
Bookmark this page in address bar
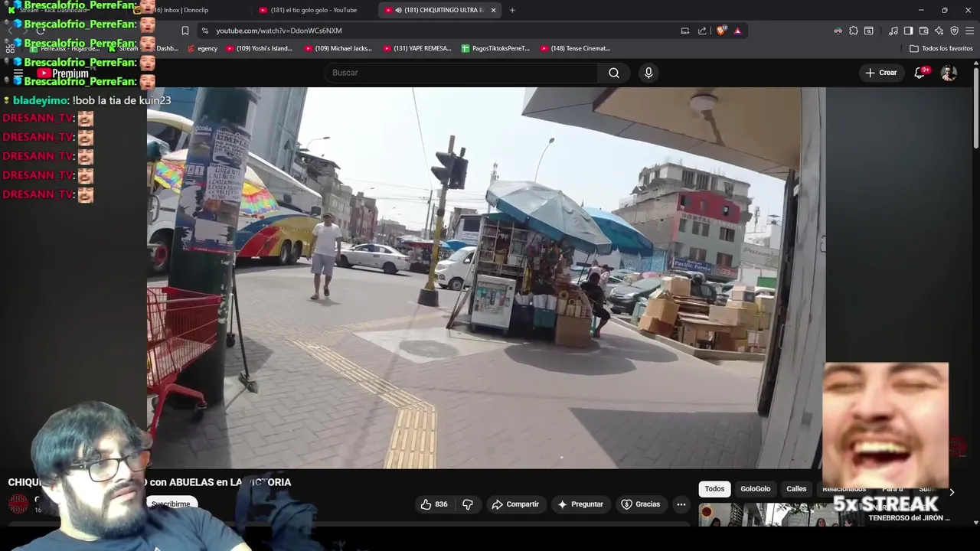click(185, 31)
